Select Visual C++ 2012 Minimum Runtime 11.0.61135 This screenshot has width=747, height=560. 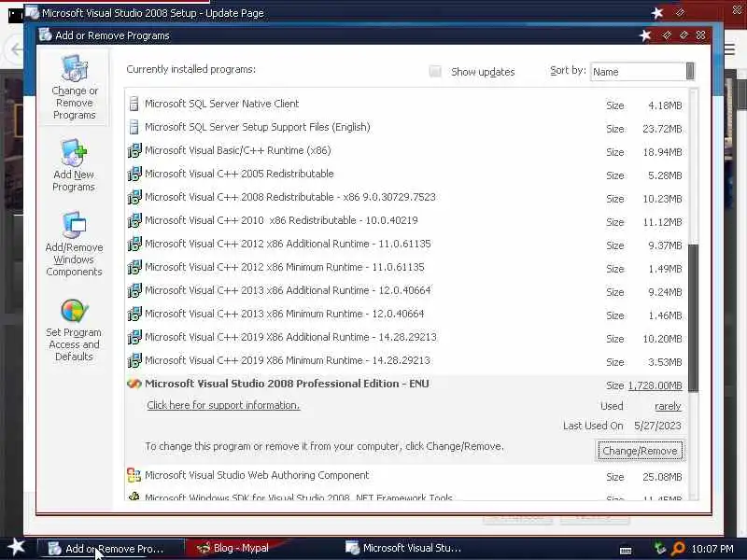(406, 267)
